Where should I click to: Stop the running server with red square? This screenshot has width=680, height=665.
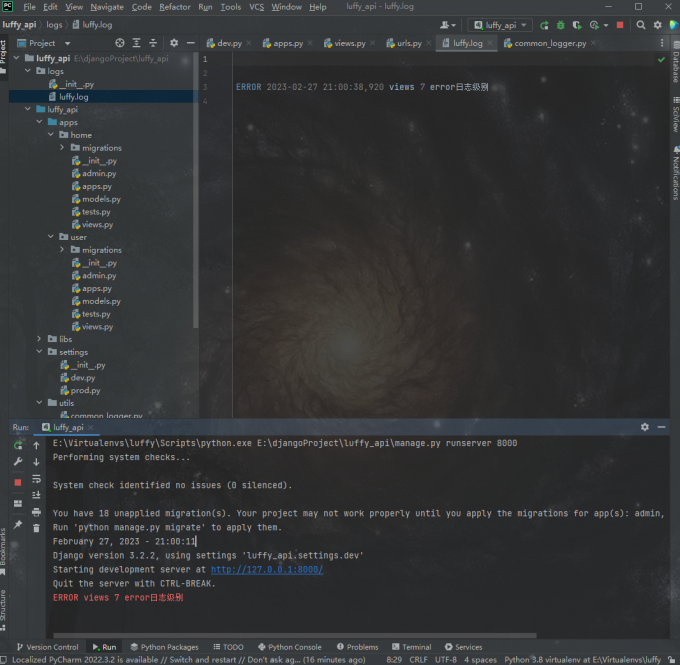[x=620, y=24]
